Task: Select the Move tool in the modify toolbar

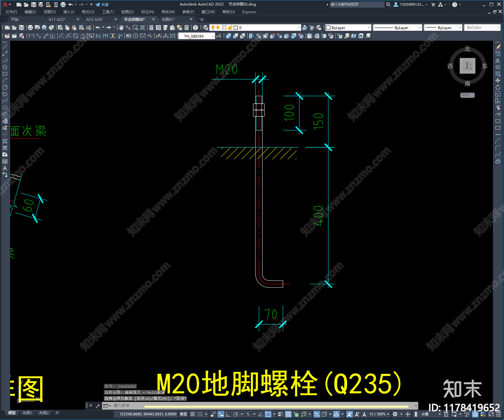Action: tap(498, 81)
